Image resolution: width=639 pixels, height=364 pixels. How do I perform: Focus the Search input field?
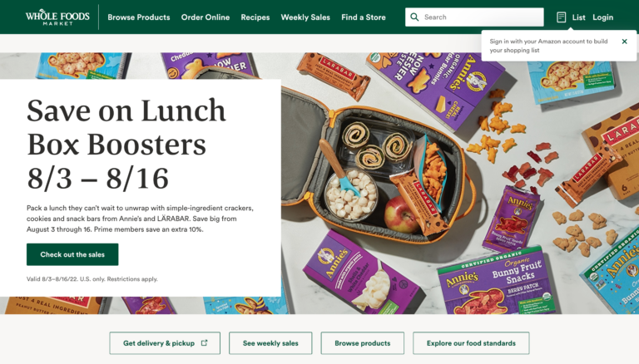tap(474, 17)
